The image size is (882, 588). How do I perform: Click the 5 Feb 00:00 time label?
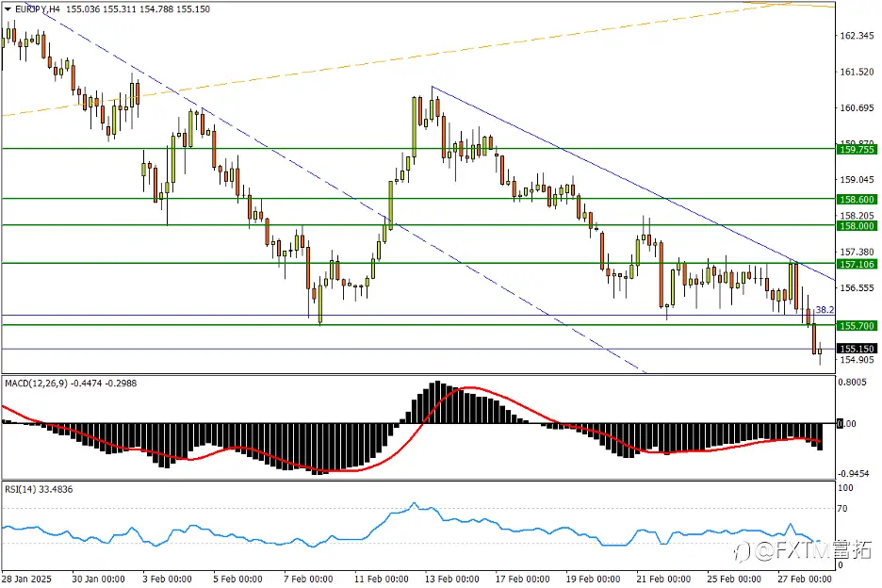click(238, 579)
